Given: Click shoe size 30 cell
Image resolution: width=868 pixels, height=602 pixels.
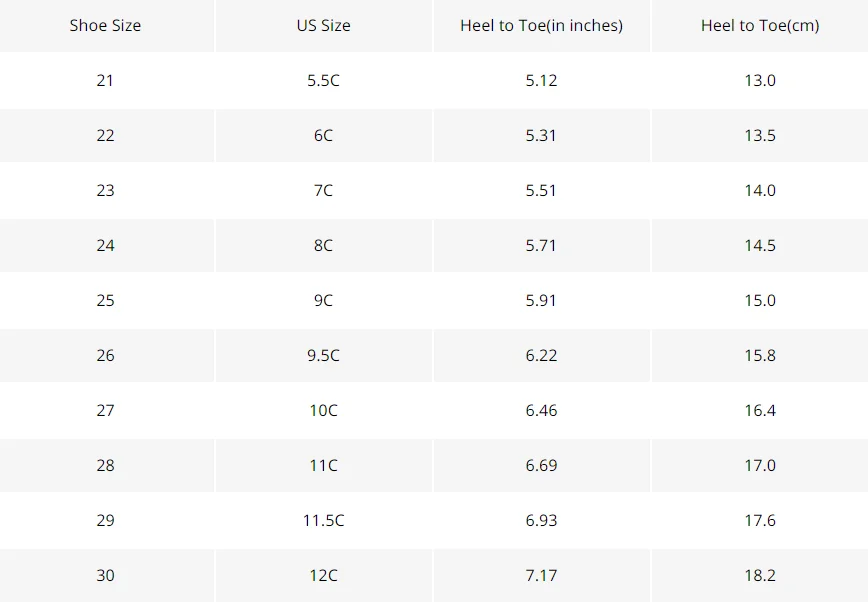Looking at the screenshot, I should pyautogui.click(x=105, y=575).
